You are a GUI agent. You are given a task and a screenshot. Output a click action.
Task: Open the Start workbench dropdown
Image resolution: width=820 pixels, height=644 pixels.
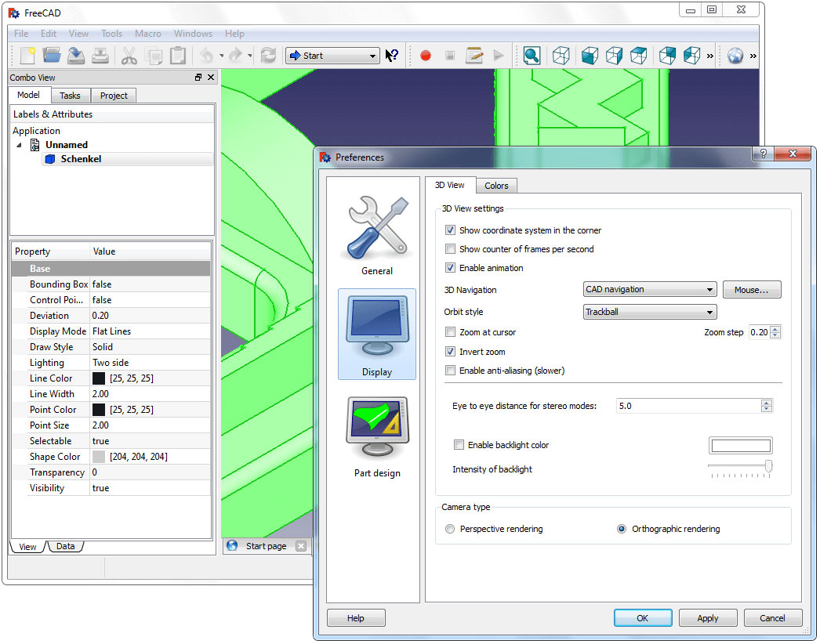[x=332, y=56]
